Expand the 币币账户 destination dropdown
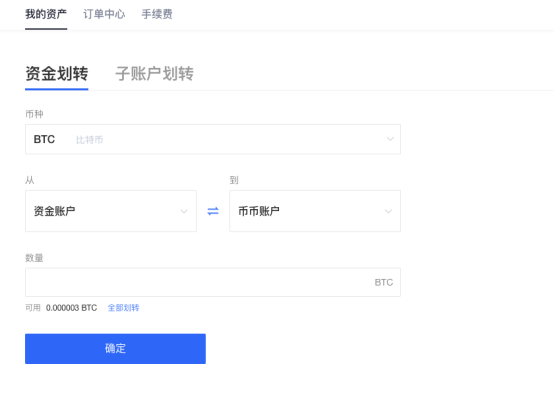 (315, 211)
